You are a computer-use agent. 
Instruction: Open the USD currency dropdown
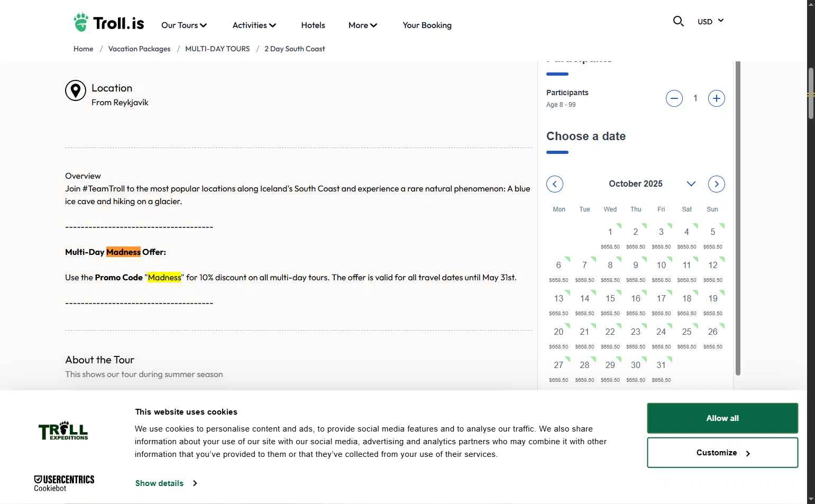point(710,22)
